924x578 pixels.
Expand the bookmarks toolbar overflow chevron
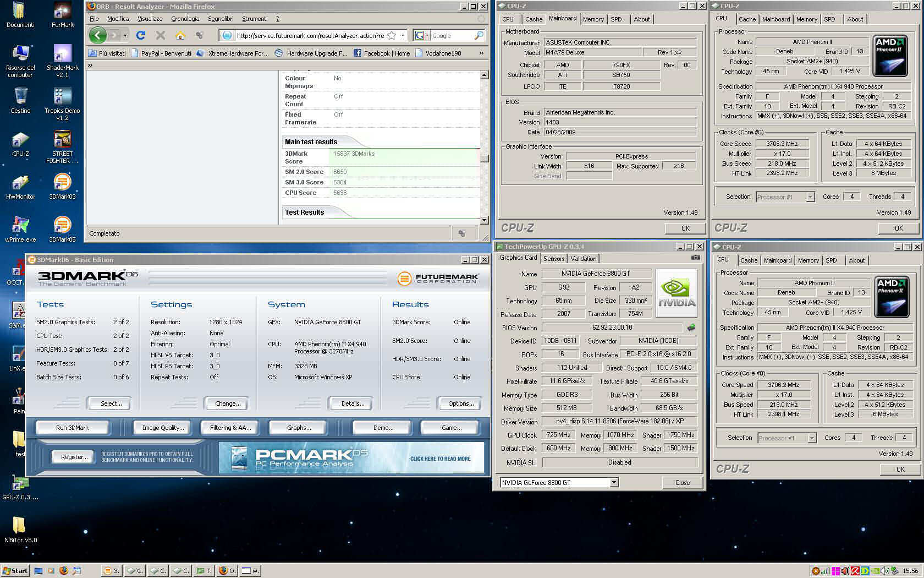pyautogui.click(x=481, y=53)
